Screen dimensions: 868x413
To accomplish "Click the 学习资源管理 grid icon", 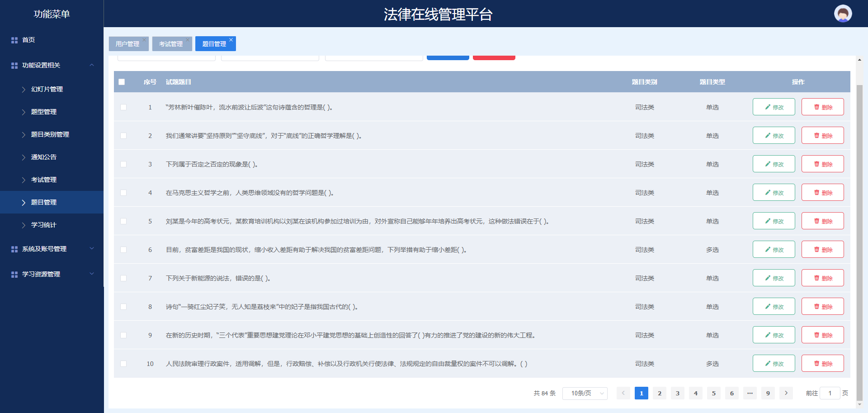I will click(x=14, y=275).
